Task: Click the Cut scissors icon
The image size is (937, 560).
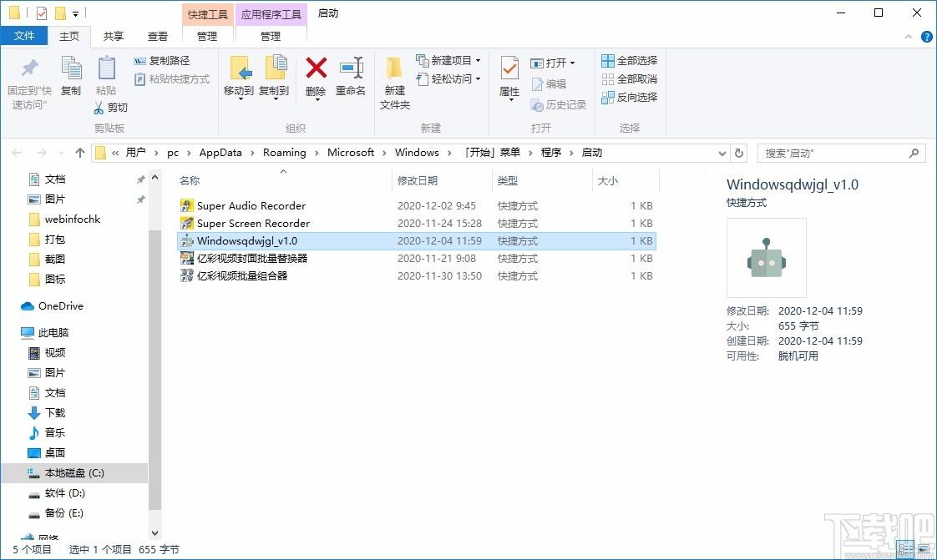Action: coord(99,108)
